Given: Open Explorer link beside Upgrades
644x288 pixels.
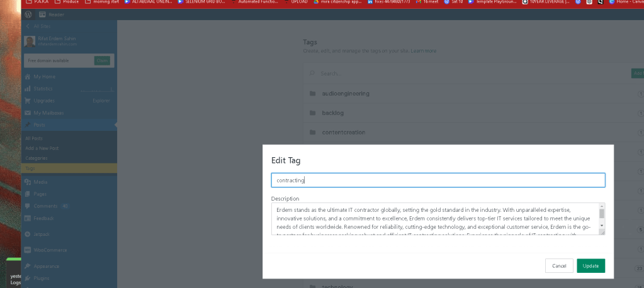Looking at the screenshot, I should [101, 101].
